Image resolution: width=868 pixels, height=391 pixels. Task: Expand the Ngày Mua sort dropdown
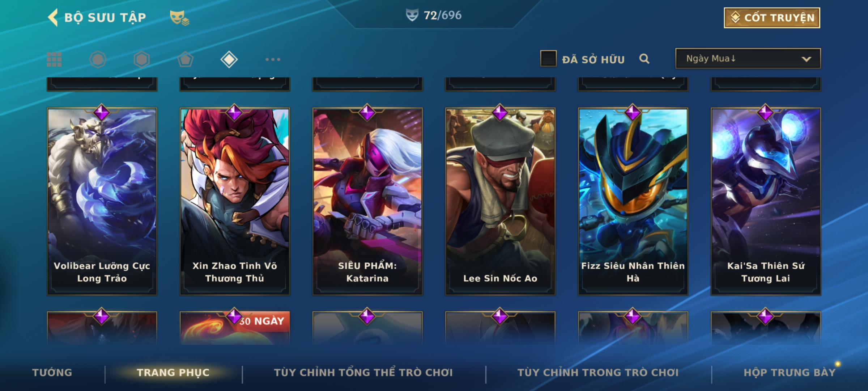click(748, 58)
